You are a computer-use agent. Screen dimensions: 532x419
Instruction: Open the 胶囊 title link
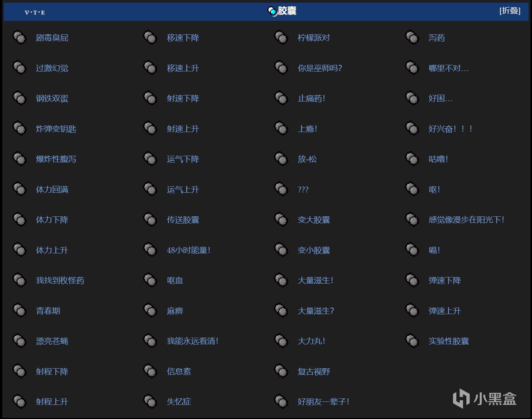tap(287, 11)
